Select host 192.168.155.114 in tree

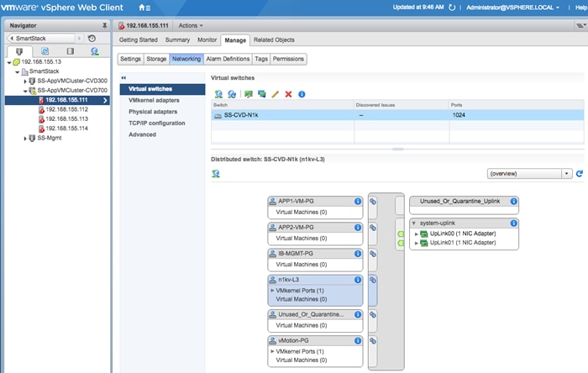[66, 129]
